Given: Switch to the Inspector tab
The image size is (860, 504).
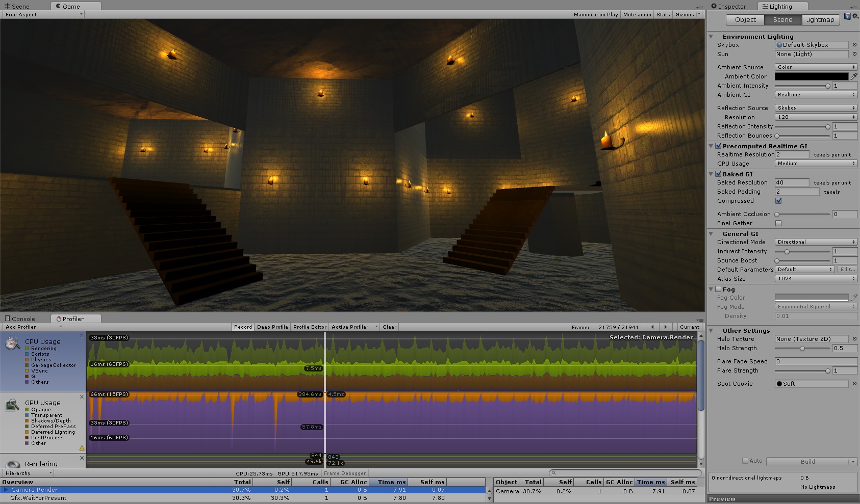Looking at the screenshot, I should tap(729, 7).
